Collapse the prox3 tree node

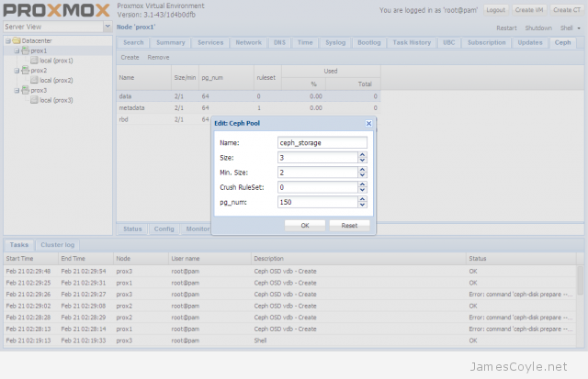click(16, 91)
